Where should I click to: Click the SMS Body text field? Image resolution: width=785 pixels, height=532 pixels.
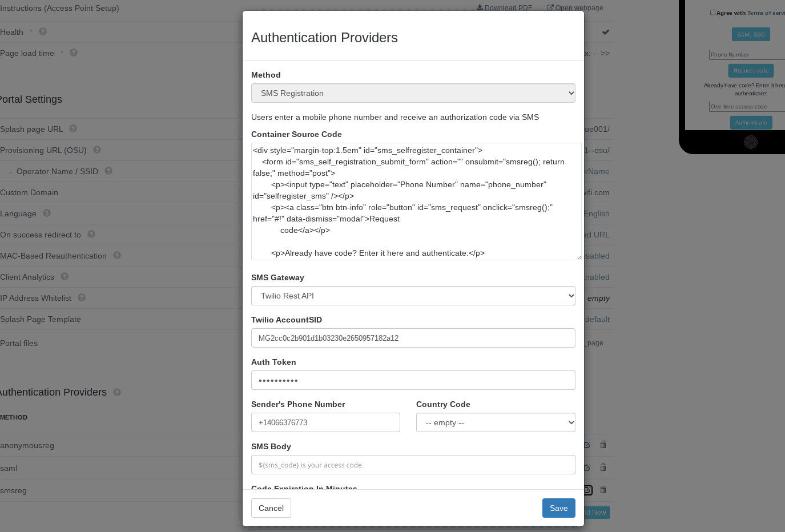(x=413, y=465)
